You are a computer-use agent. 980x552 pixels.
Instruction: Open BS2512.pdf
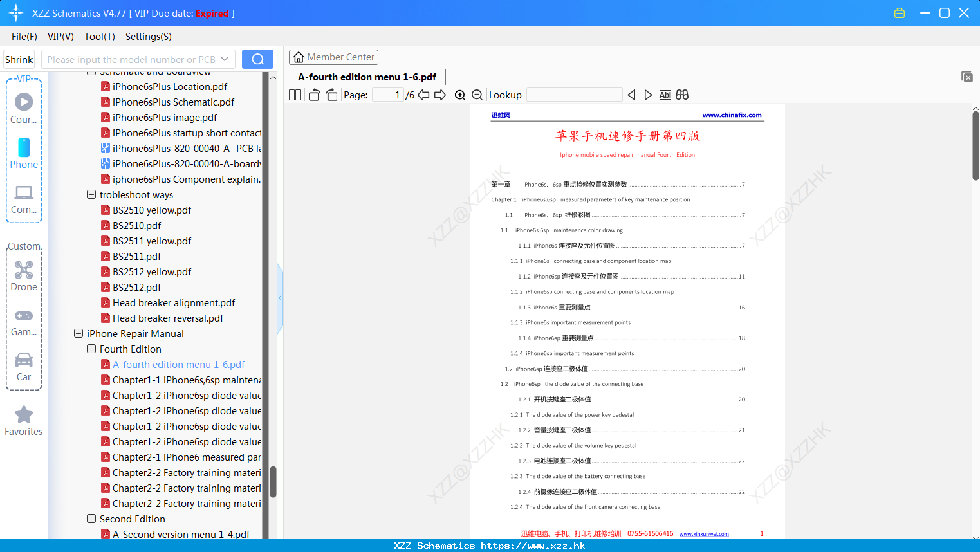coord(136,287)
